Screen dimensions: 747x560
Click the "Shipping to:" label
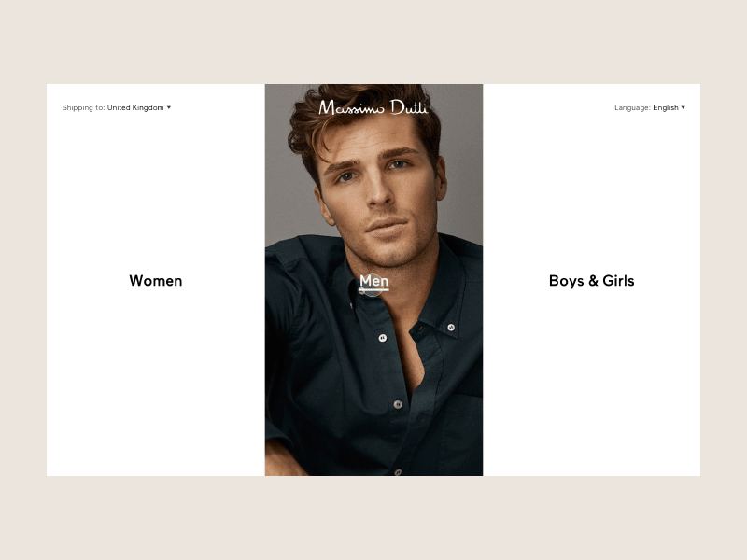(83, 107)
